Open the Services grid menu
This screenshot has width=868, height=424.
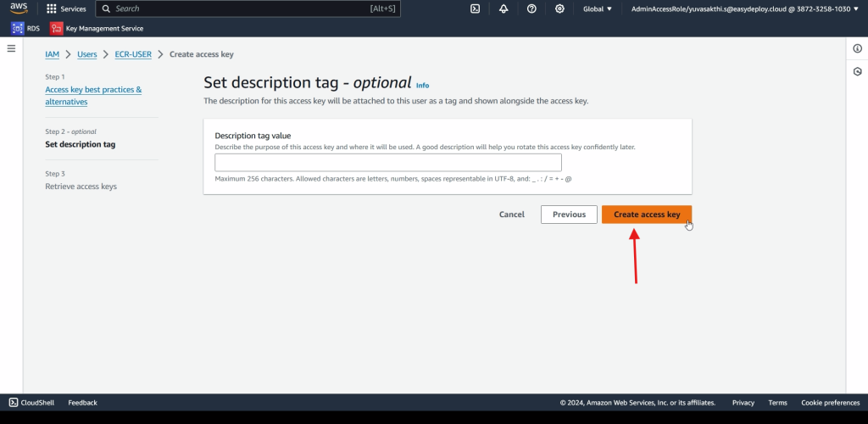click(x=66, y=8)
